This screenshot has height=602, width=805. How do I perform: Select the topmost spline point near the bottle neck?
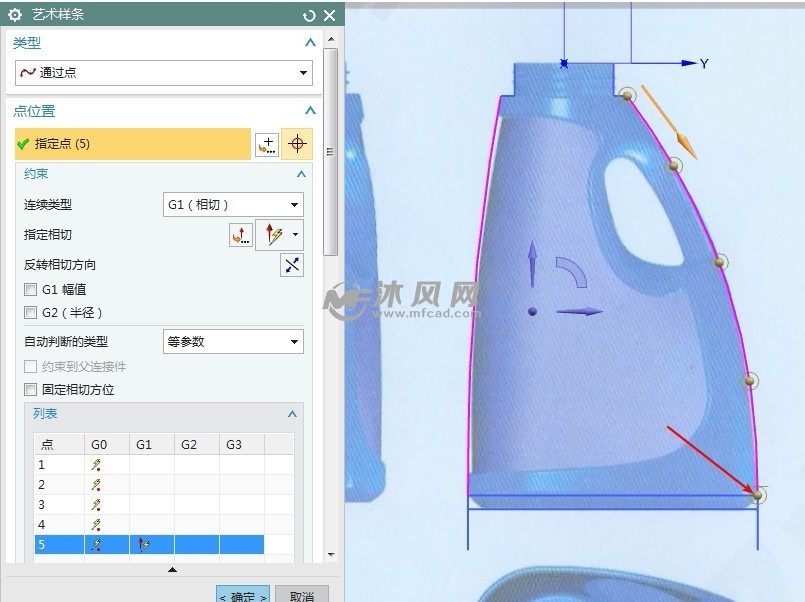(x=627, y=95)
